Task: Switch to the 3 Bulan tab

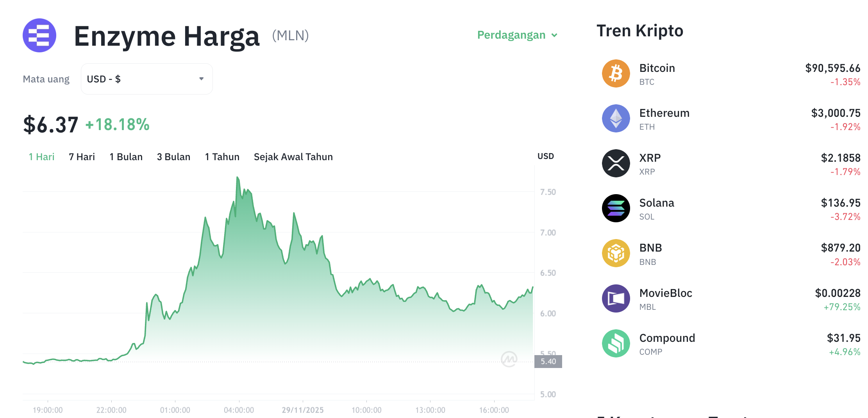Action: tap(173, 157)
